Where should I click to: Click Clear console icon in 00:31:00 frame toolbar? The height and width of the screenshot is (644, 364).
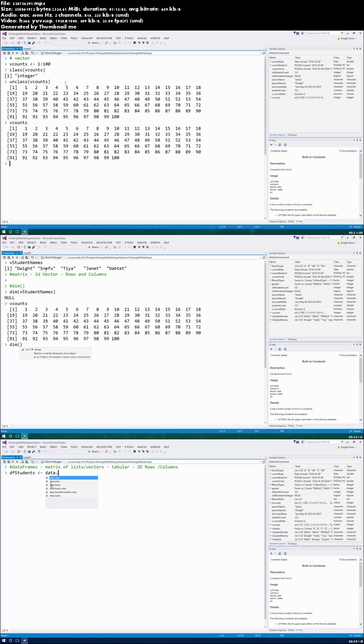[9, 53]
